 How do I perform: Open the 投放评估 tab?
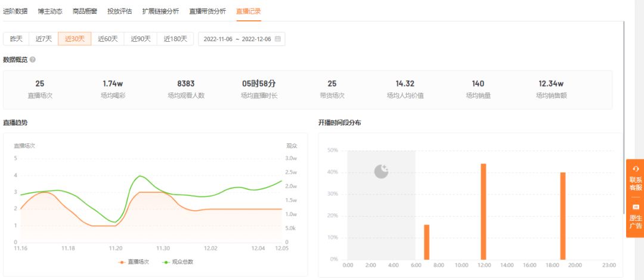pos(119,11)
